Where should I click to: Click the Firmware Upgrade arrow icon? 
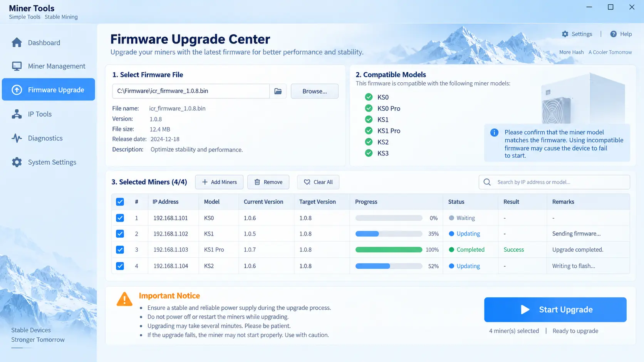pos(17,90)
